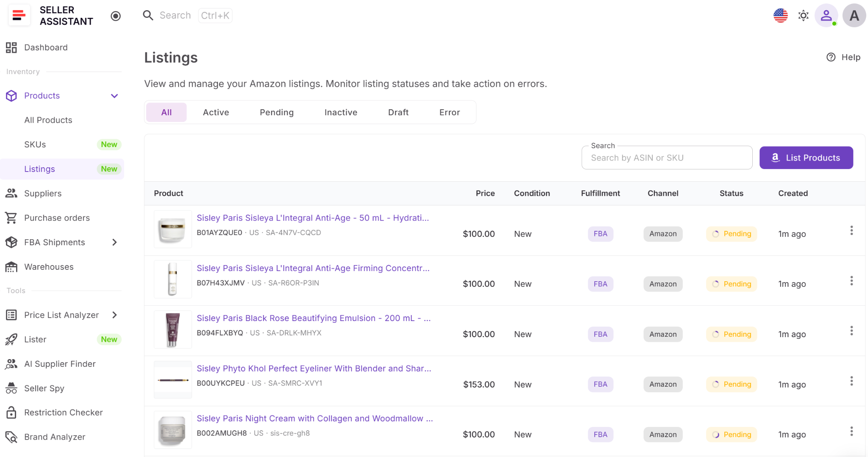
Task: Open row menu for Black Rose Emulsion
Action: click(851, 331)
